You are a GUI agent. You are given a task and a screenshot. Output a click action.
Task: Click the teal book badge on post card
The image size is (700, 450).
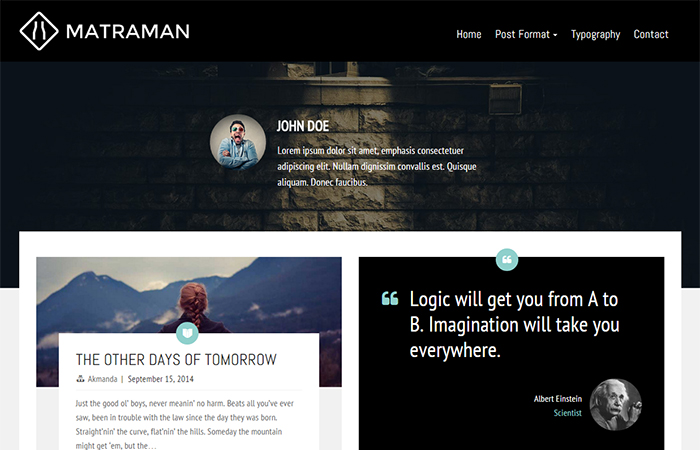[x=187, y=333]
